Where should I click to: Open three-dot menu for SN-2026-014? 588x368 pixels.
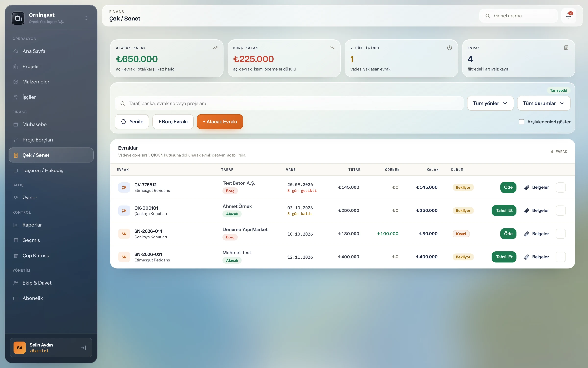pyautogui.click(x=561, y=234)
